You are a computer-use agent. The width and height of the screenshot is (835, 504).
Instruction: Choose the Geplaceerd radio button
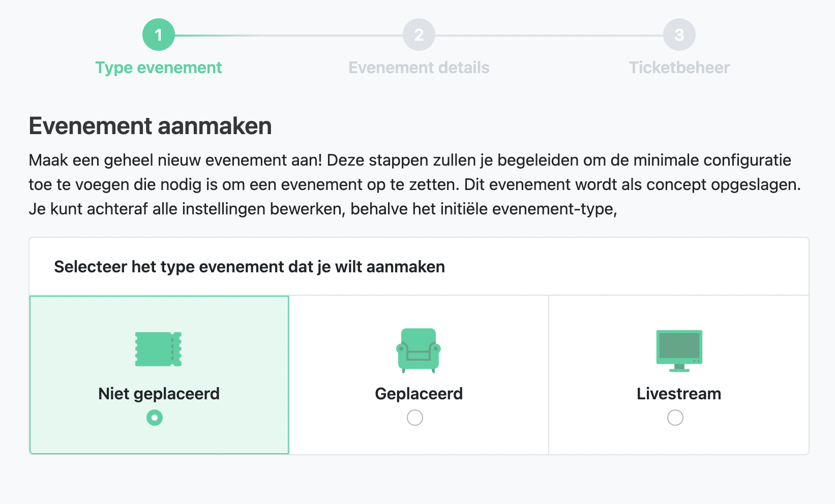click(415, 418)
